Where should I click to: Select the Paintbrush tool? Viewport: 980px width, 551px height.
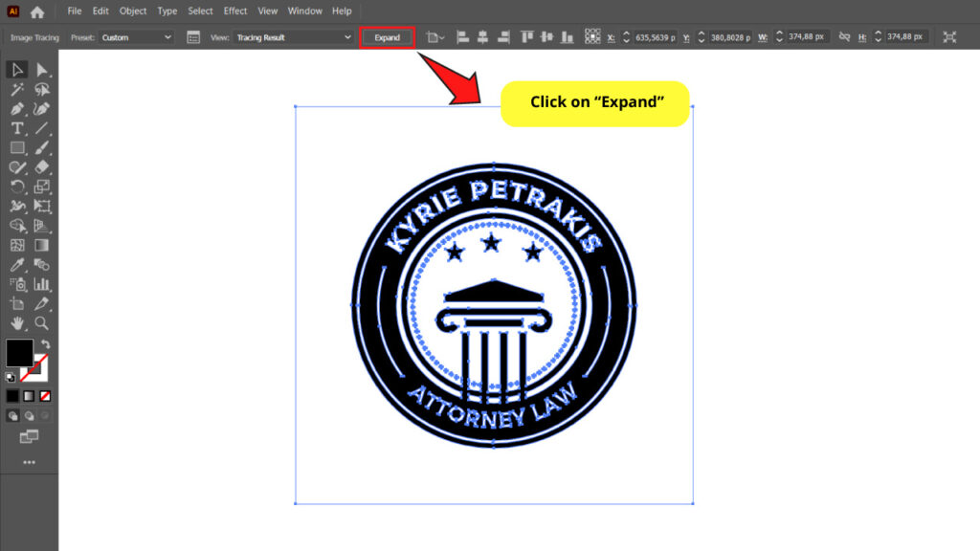tap(41, 147)
